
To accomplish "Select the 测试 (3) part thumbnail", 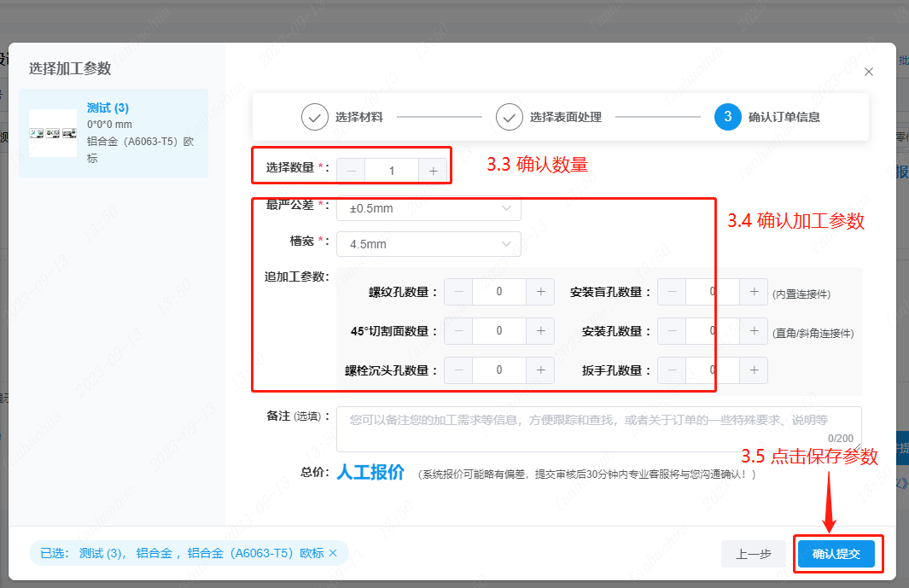I will pos(53,133).
